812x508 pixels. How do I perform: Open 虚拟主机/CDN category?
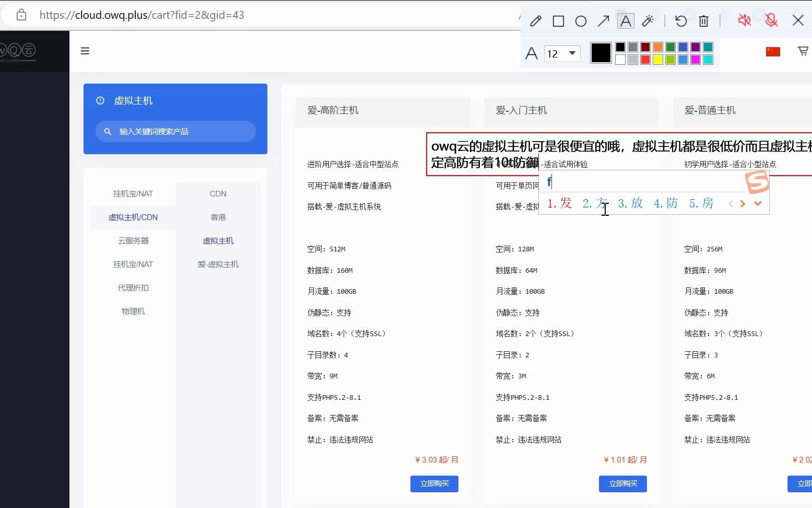click(x=133, y=217)
